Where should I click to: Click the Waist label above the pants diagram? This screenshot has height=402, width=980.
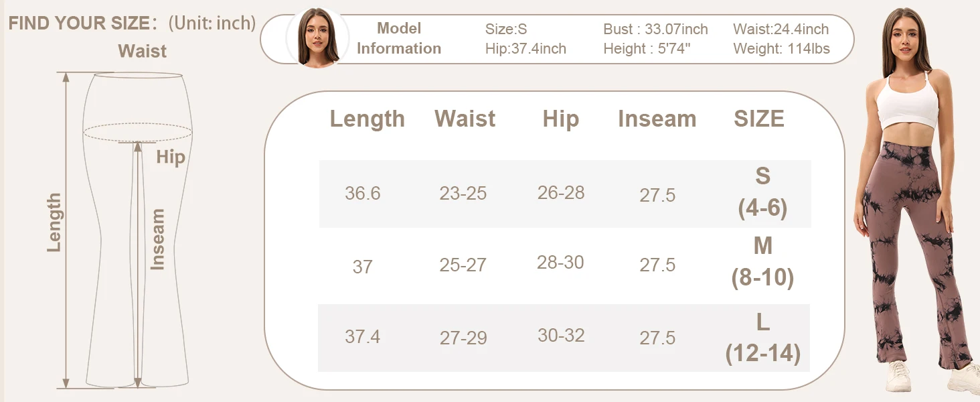[142, 52]
